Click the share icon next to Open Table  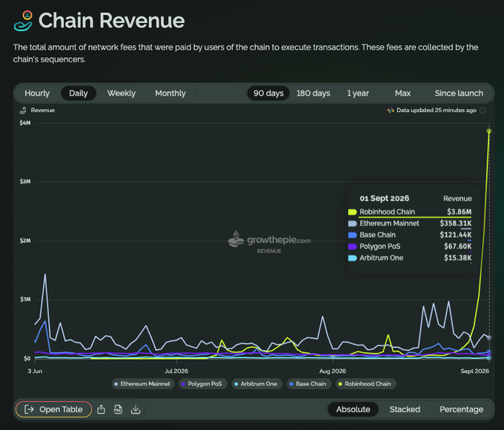102,409
